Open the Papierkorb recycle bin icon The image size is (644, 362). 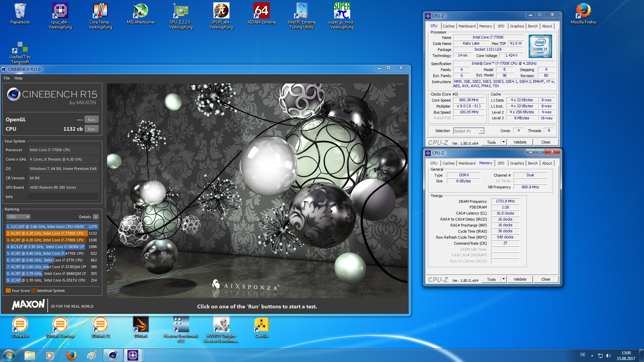tap(20, 13)
